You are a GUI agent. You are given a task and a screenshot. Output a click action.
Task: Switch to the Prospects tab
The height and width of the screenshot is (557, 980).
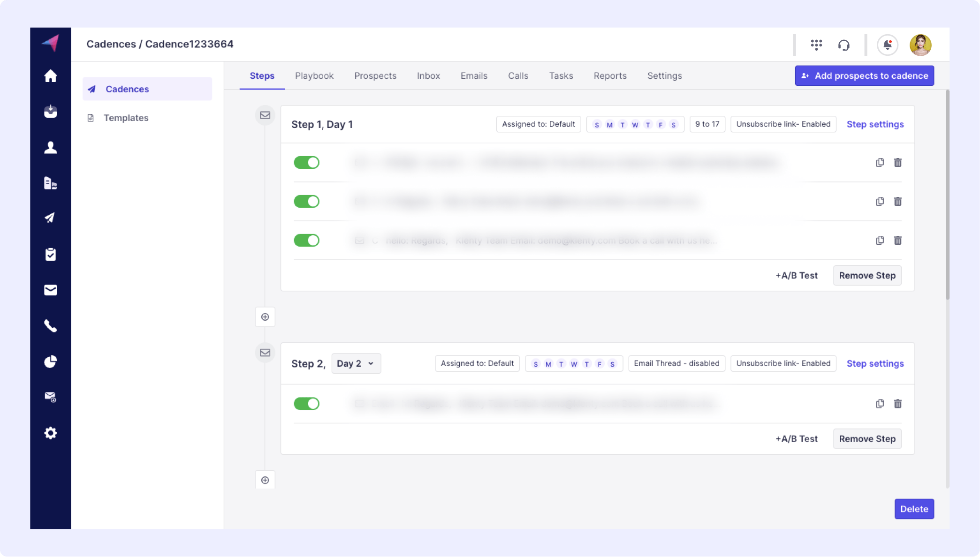[x=375, y=76]
